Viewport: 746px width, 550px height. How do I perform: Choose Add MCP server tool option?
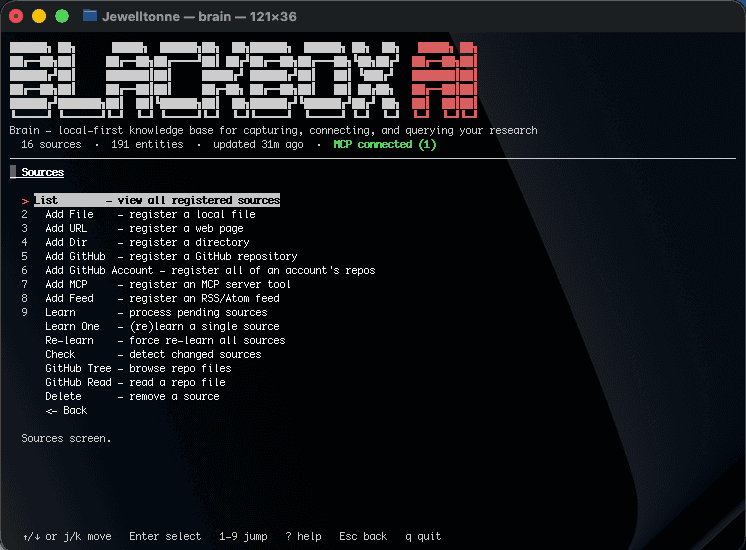pos(168,285)
